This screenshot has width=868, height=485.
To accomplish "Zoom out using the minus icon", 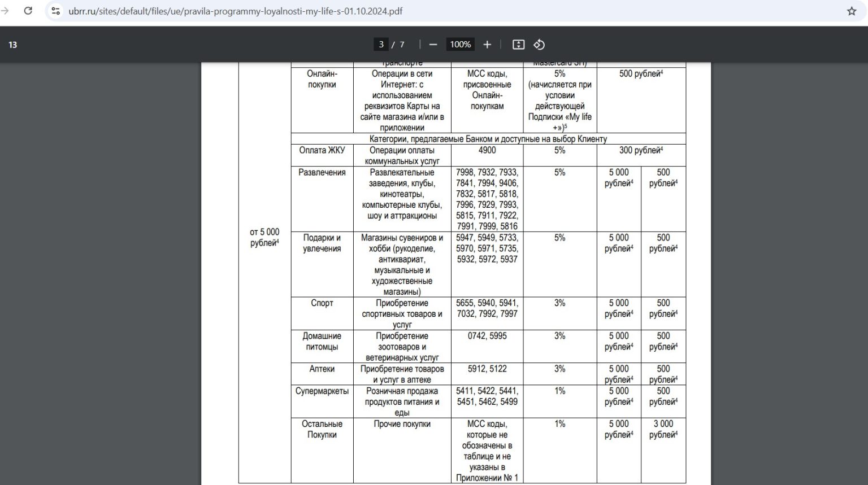I will click(x=433, y=45).
